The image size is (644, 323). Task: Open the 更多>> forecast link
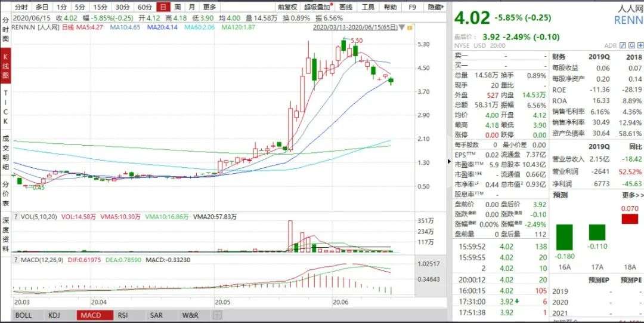pos(632,195)
